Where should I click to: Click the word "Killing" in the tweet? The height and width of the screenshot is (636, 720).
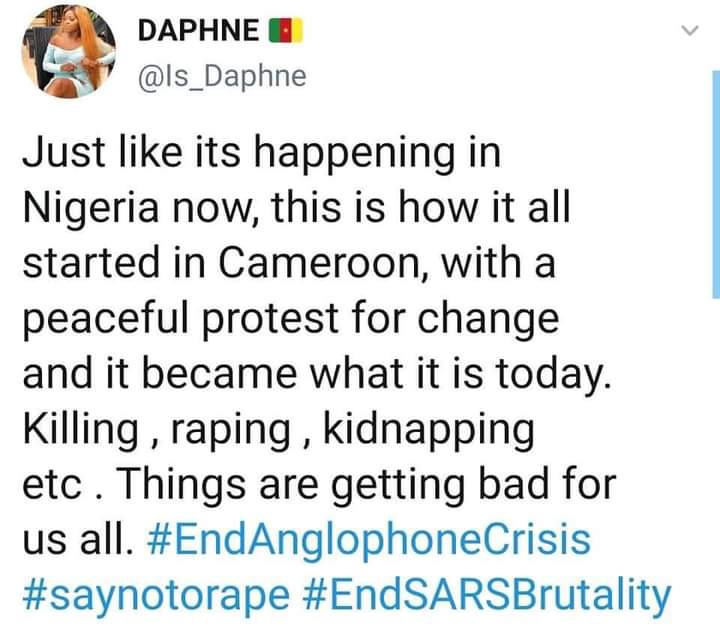pos(80,430)
